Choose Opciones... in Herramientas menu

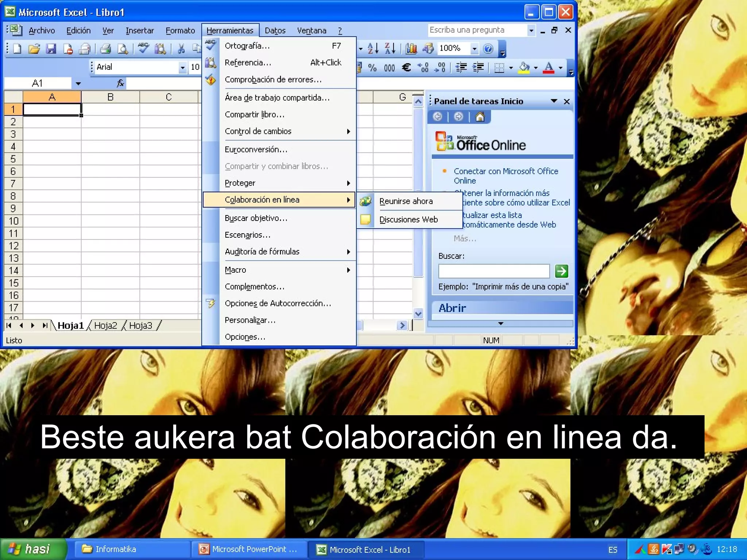point(279,337)
